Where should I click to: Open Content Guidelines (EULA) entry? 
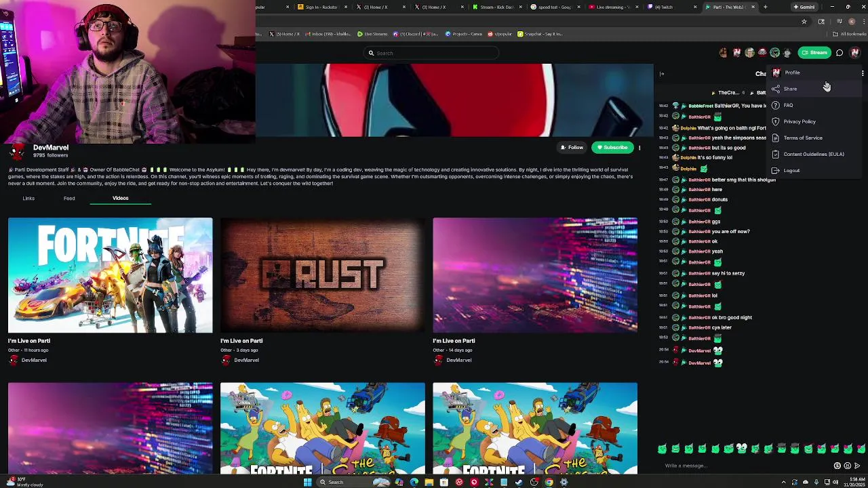pos(814,154)
